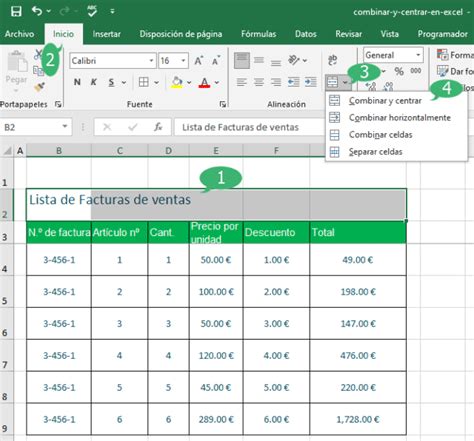Switch to the Programador tab
474x441 pixels.
point(442,34)
